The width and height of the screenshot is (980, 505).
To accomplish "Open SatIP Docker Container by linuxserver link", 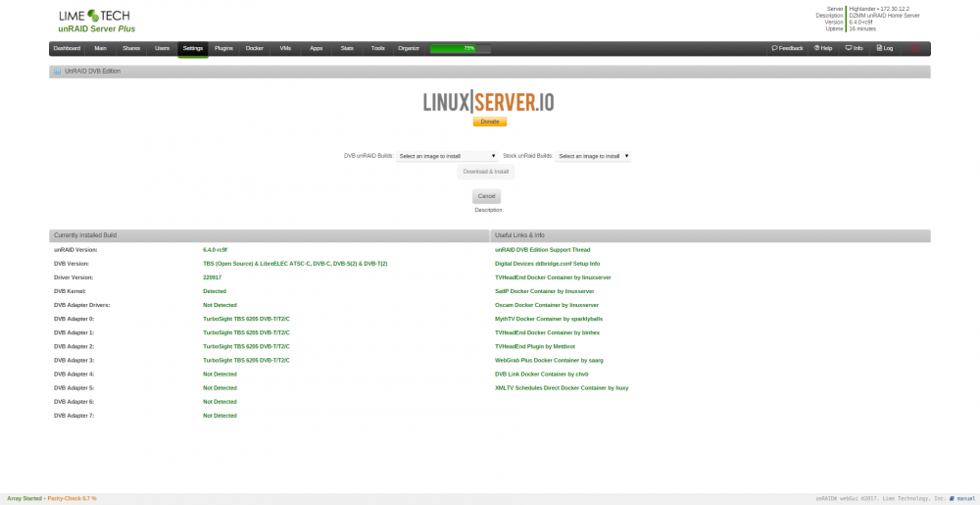I will [544, 291].
